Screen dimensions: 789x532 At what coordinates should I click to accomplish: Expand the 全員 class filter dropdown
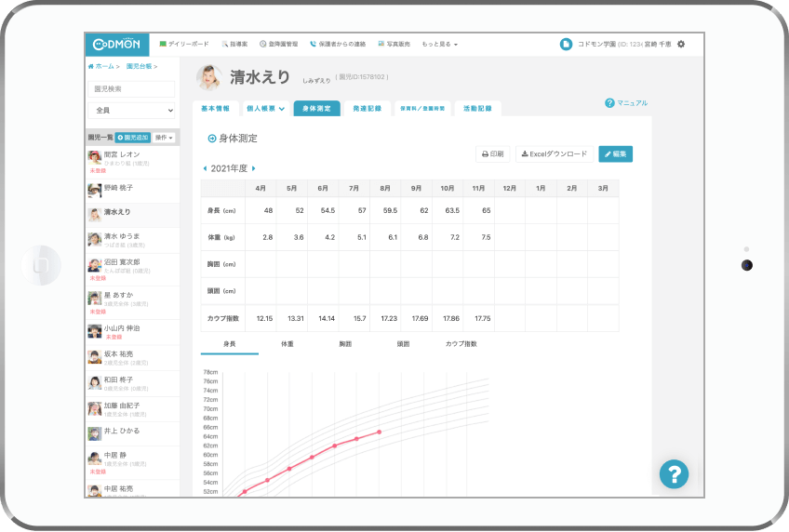click(131, 111)
